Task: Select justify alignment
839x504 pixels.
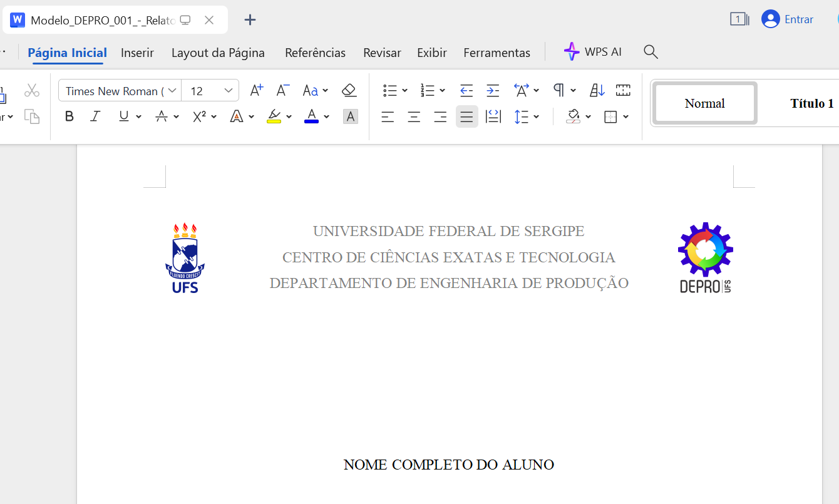Action: click(x=466, y=116)
